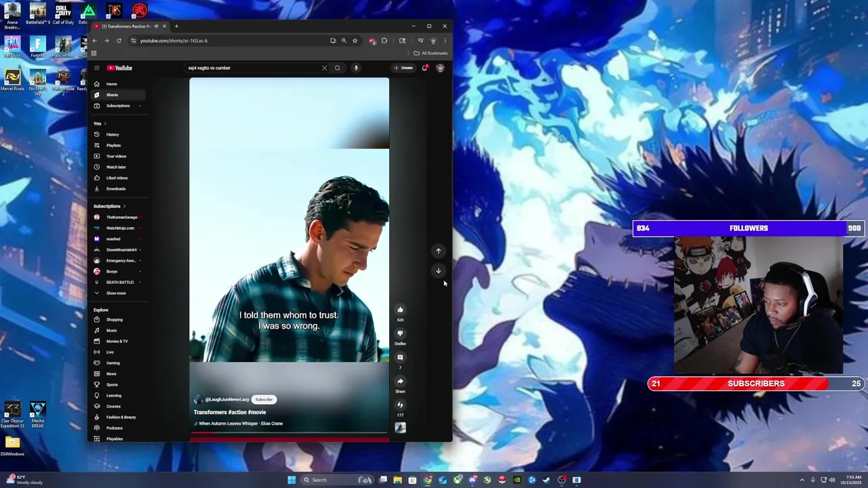The width and height of the screenshot is (868, 488).
Task: Show hidden system tray icons
Action: pyautogui.click(x=802, y=480)
